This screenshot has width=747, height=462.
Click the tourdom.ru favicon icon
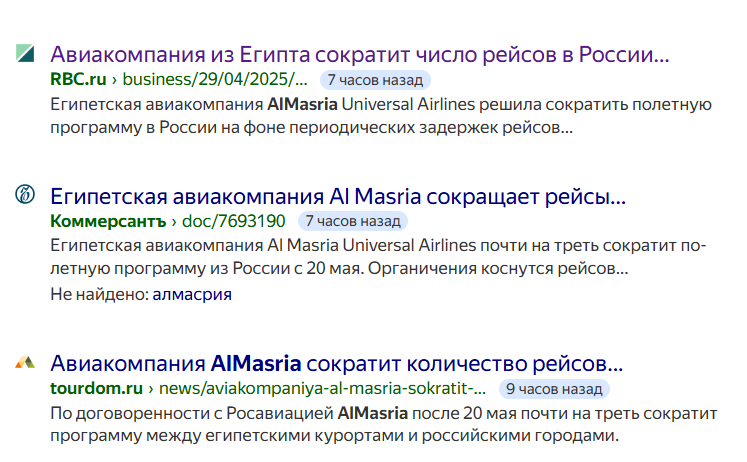pos(25,362)
